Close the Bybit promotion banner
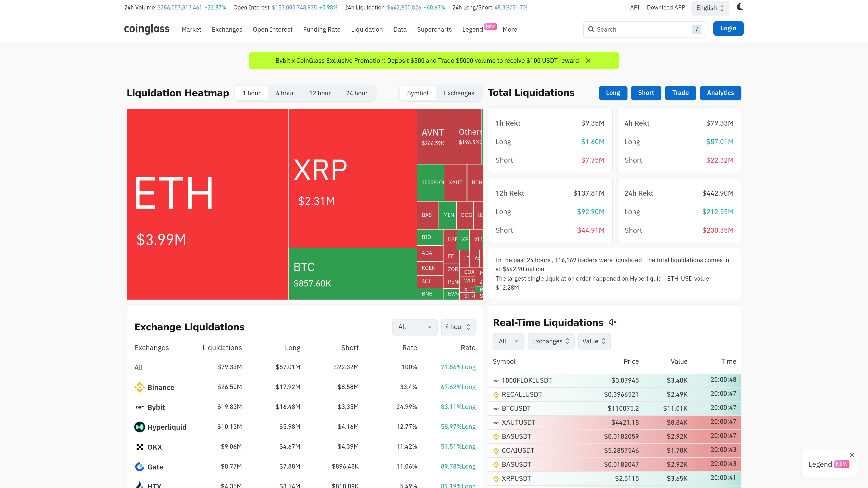Image resolution: width=868 pixels, height=488 pixels. coord(588,61)
